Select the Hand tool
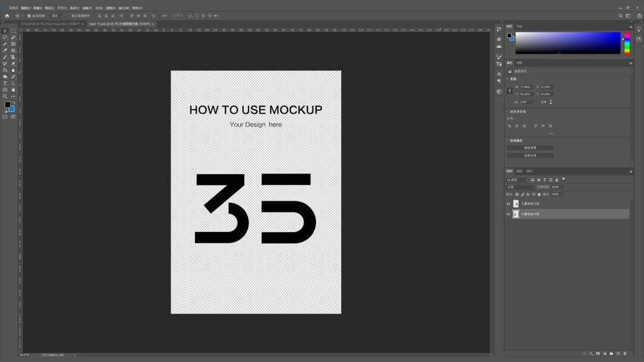The height and width of the screenshot is (362, 644). click(13, 89)
